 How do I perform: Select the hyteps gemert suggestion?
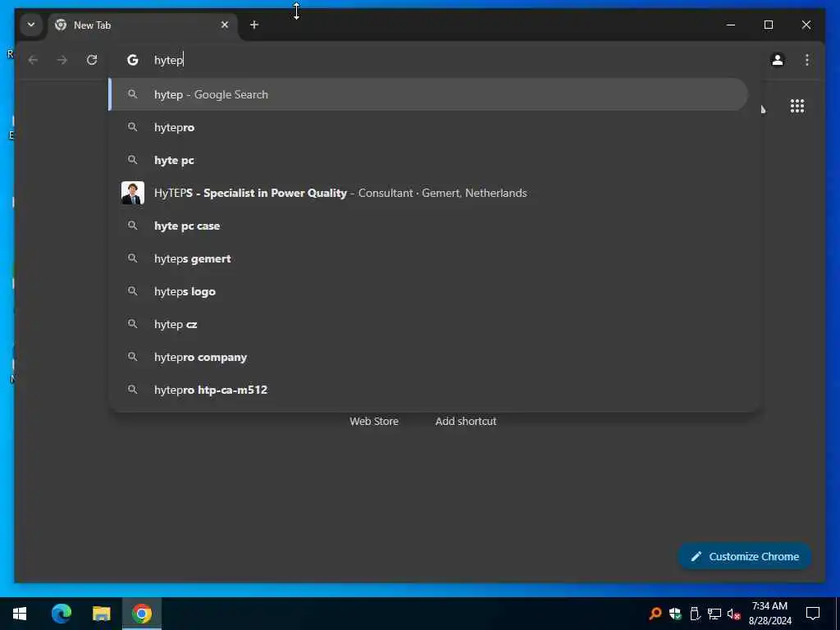pyautogui.click(x=427, y=258)
